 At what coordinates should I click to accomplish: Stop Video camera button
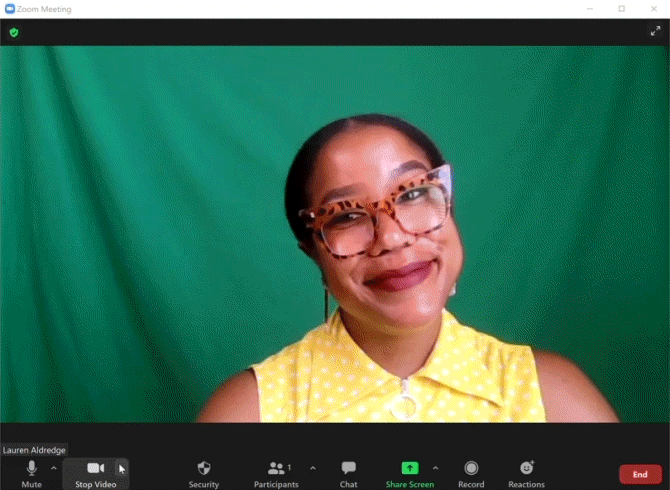coord(95,474)
